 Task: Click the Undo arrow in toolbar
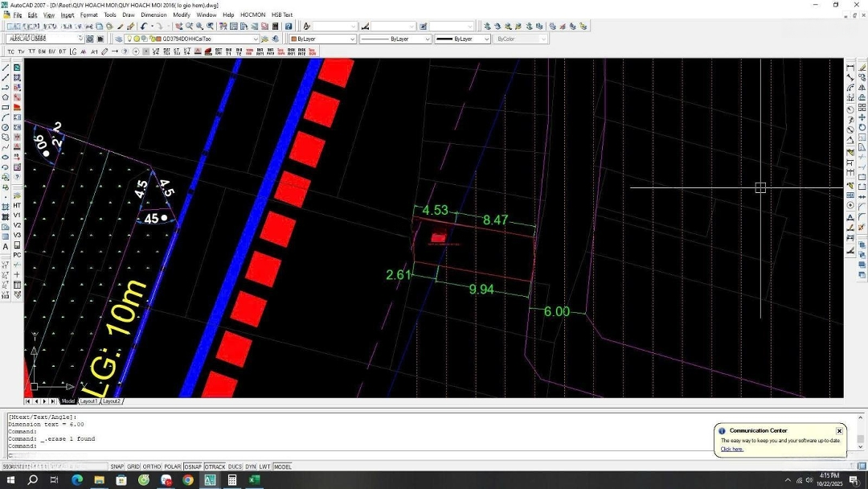coord(143,27)
